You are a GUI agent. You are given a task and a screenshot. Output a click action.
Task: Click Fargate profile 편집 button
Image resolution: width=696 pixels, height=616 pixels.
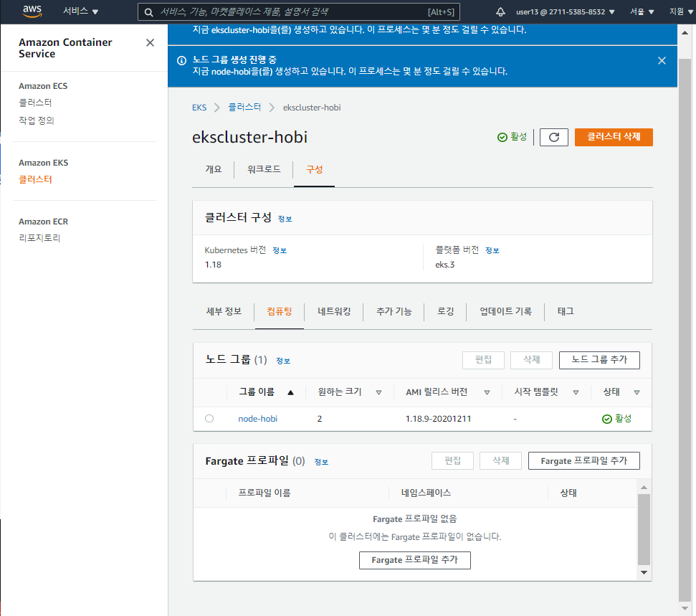452,461
